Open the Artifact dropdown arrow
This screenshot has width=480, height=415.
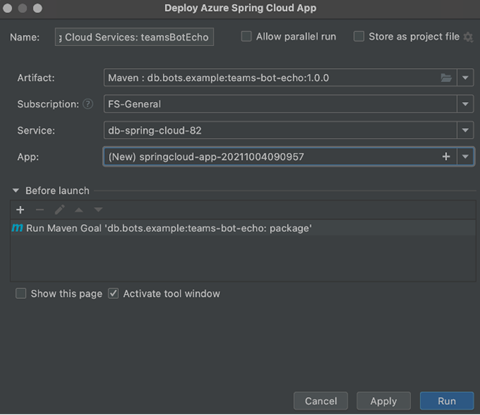[x=465, y=78]
